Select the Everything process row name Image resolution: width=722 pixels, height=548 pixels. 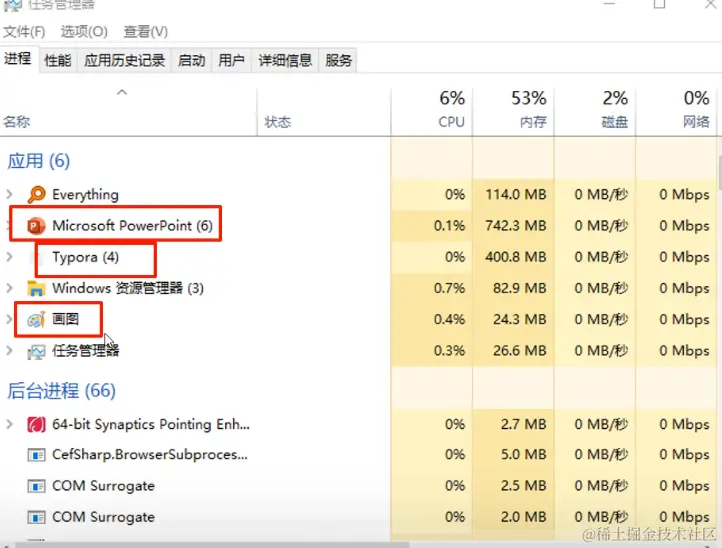(85, 195)
